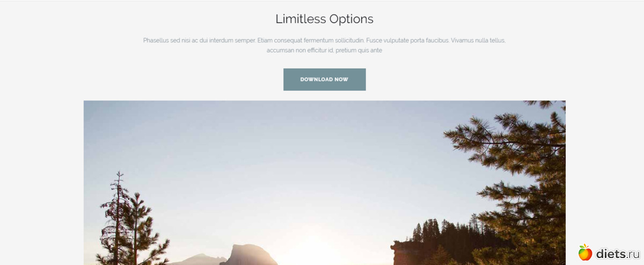Click the accumsan non efficitur id text
This screenshot has height=265, width=644.
pos(300,50)
